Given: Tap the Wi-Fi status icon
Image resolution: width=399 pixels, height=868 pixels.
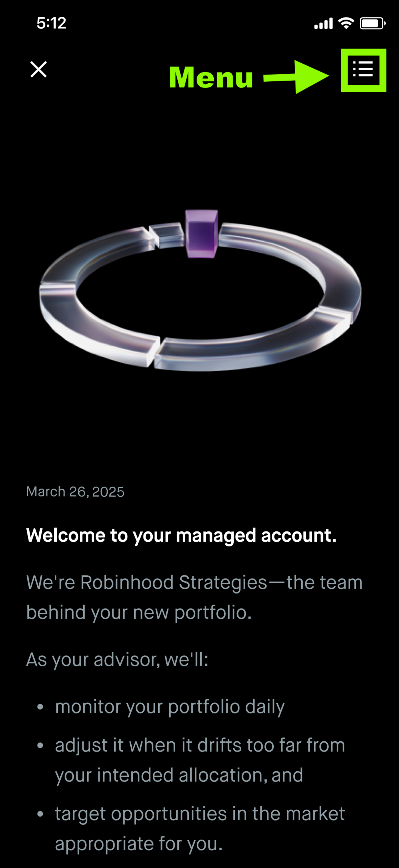Looking at the screenshot, I should [346, 23].
